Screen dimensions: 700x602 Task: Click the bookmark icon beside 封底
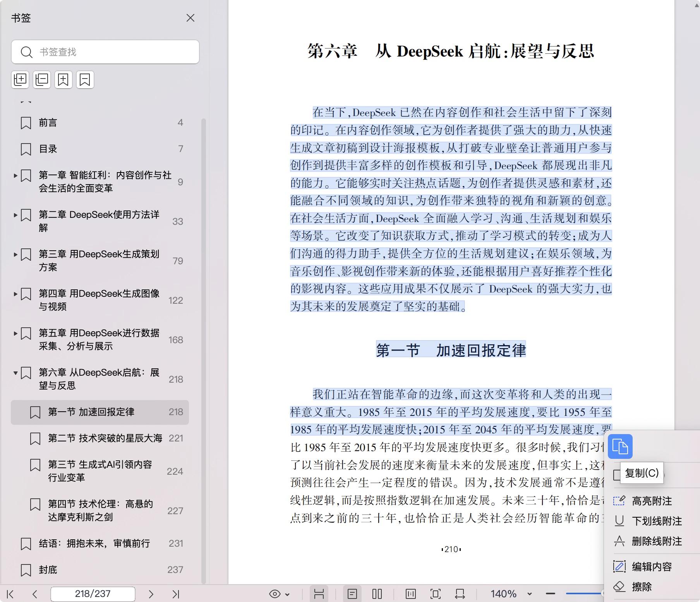point(26,570)
